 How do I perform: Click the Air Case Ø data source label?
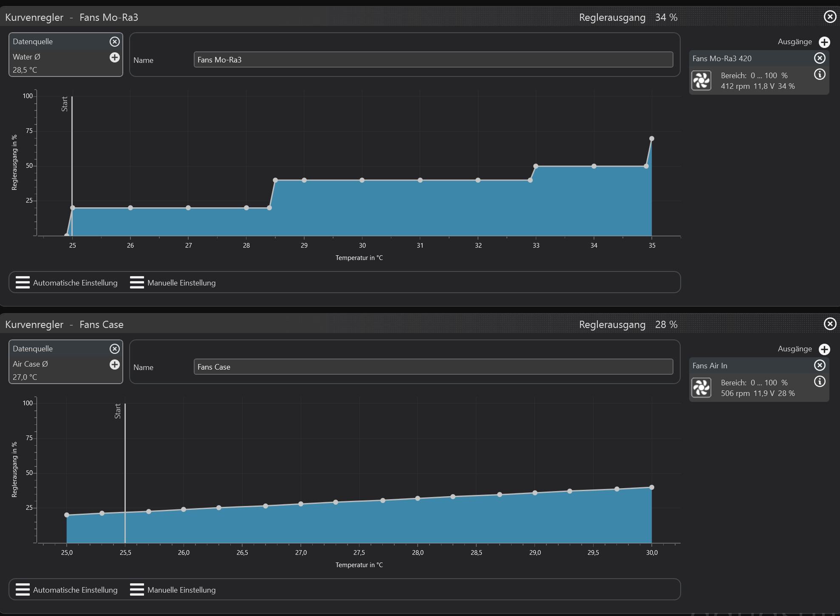[x=30, y=364]
